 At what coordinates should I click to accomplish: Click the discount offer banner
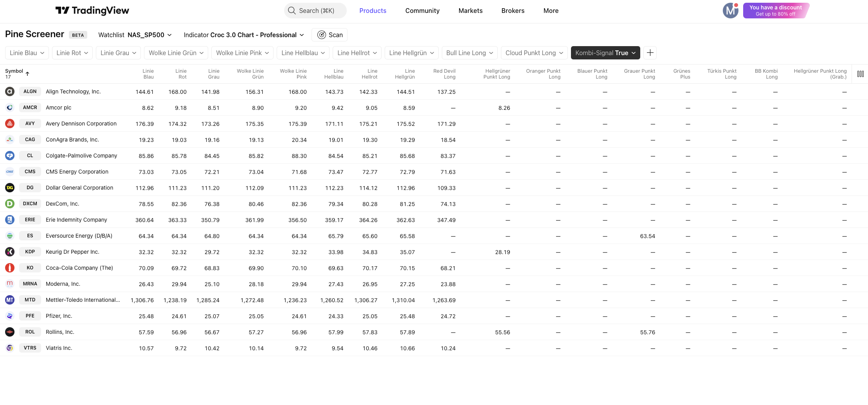tap(776, 11)
